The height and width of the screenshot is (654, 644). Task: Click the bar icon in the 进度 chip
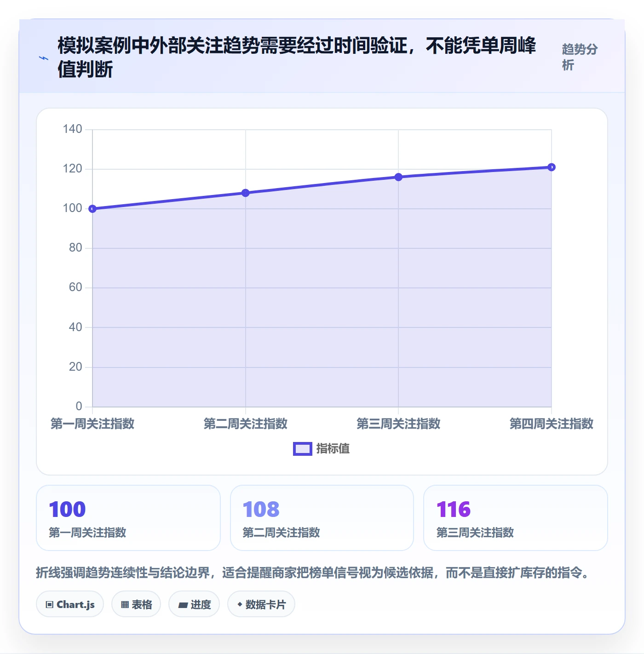(x=183, y=605)
